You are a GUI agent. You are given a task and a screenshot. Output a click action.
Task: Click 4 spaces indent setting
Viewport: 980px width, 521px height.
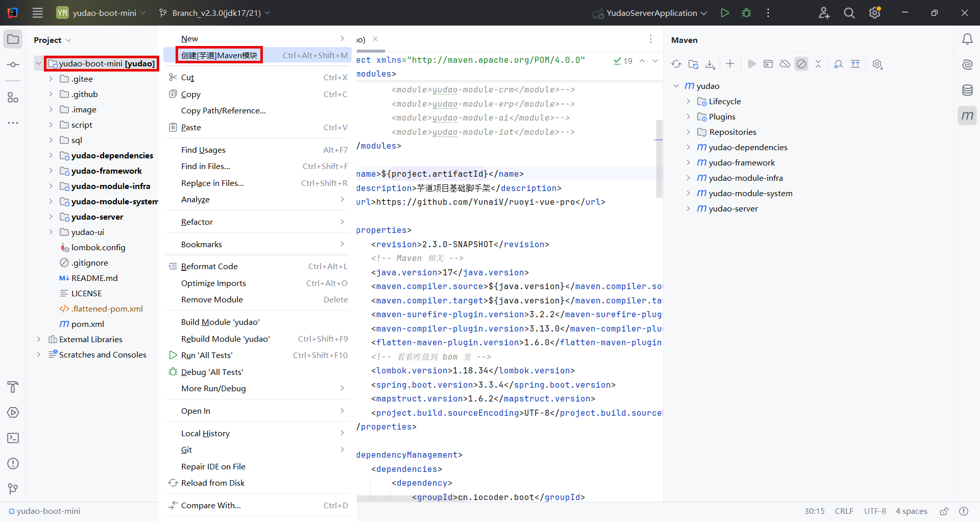point(911,511)
